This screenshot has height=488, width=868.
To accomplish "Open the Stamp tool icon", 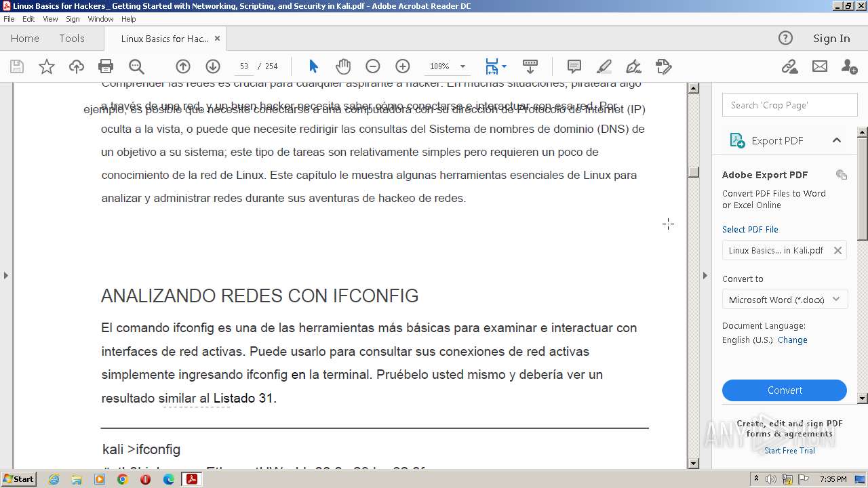I will click(x=664, y=66).
